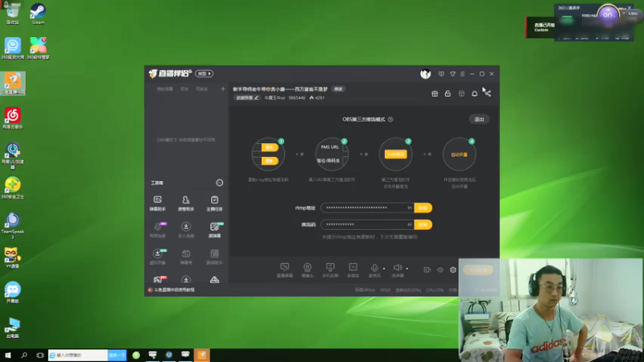Click the stream title text in header

(280, 89)
